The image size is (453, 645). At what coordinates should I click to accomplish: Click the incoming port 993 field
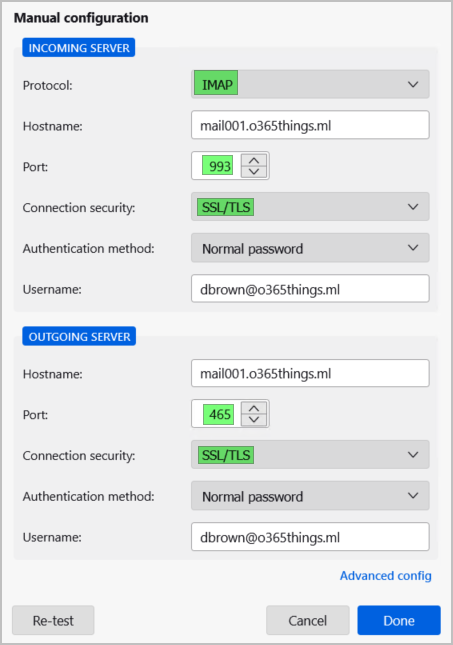tap(217, 166)
